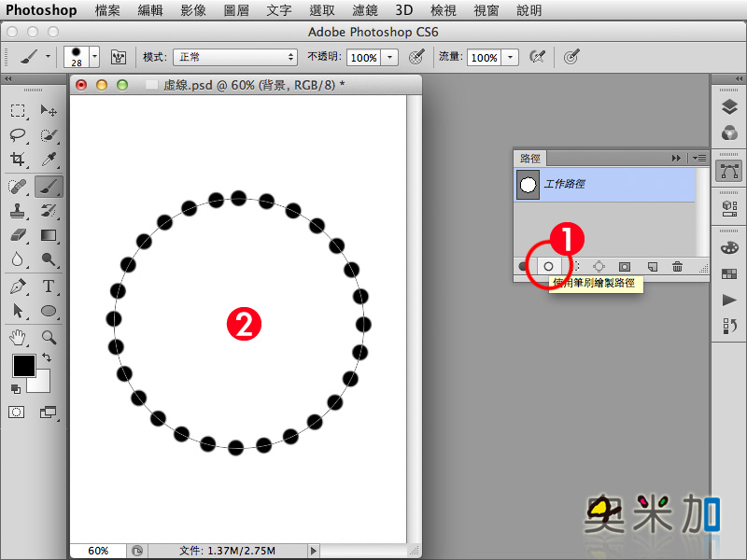Select the Crop tool

pyautogui.click(x=18, y=159)
